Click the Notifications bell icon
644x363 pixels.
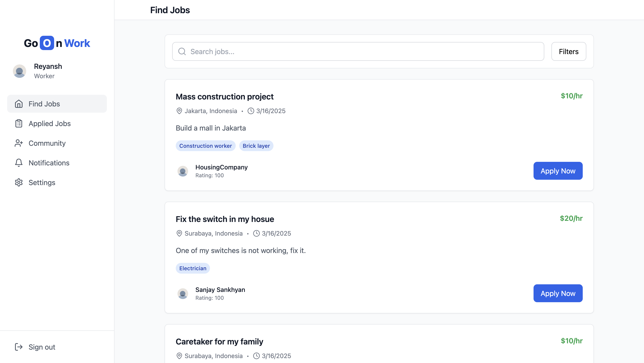(x=19, y=163)
